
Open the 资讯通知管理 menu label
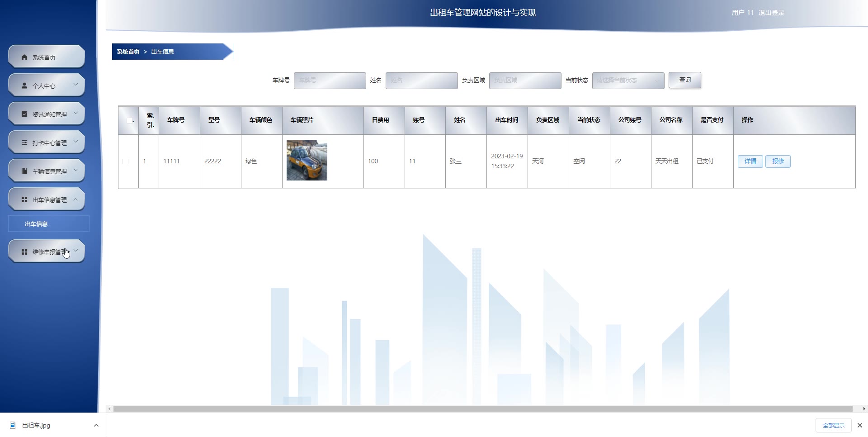pyautogui.click(x=50, y=114)
